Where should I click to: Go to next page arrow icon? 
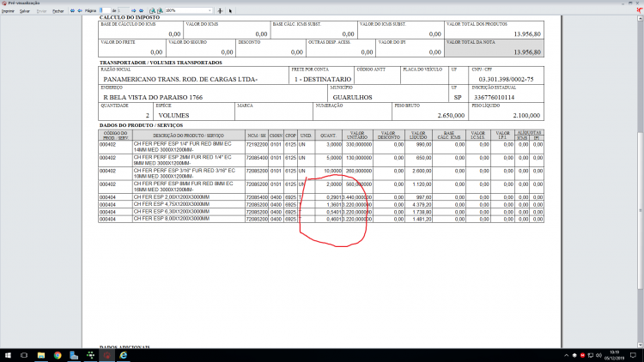133,10
